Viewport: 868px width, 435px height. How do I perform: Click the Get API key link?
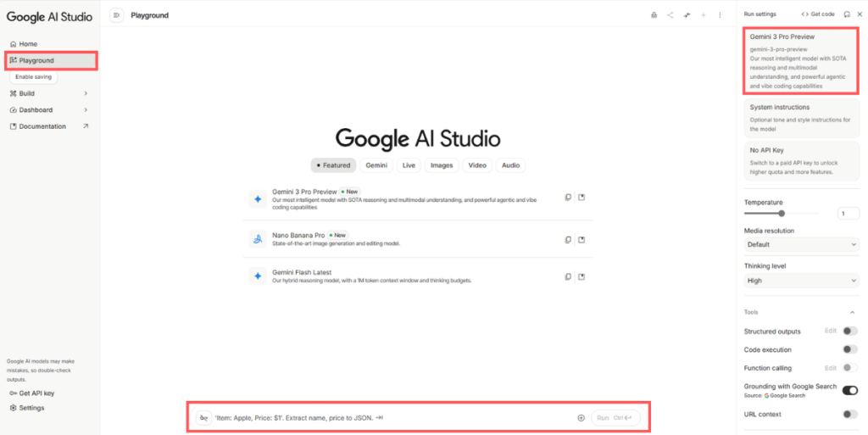36,393
